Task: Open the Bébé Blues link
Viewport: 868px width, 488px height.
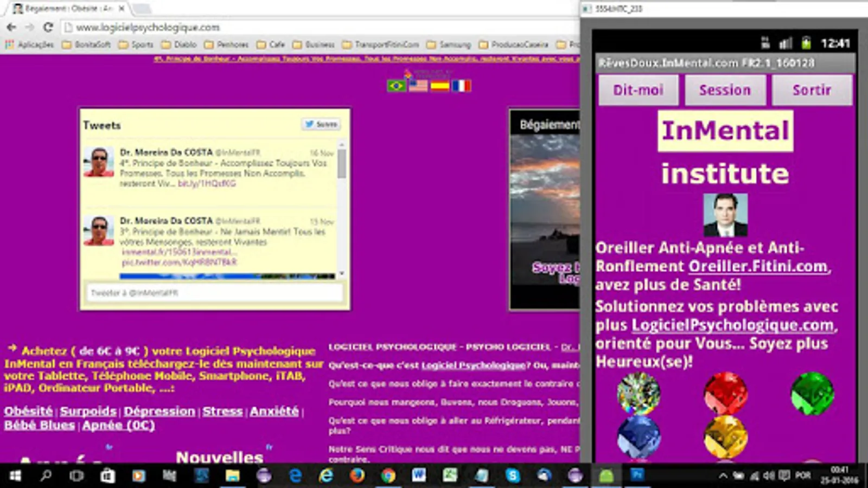Action: point(40,425)
